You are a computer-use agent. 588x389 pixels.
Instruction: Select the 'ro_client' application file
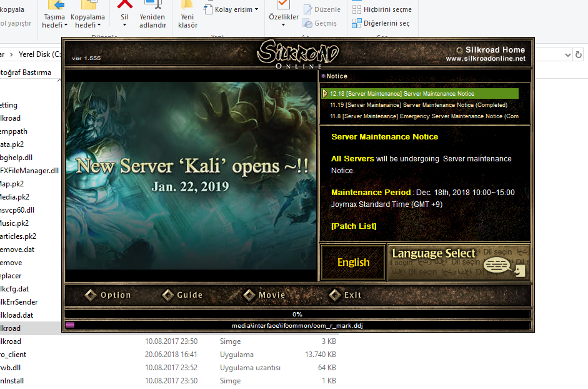[13, 355]
